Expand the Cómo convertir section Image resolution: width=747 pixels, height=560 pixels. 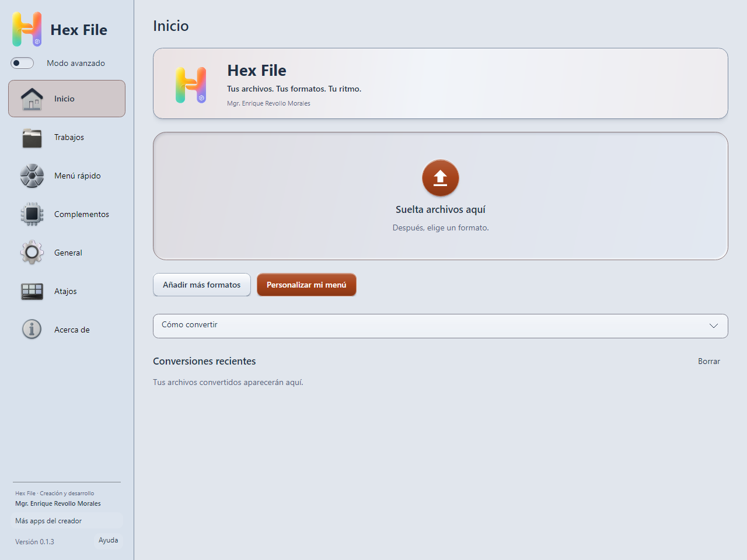(441, 326)
